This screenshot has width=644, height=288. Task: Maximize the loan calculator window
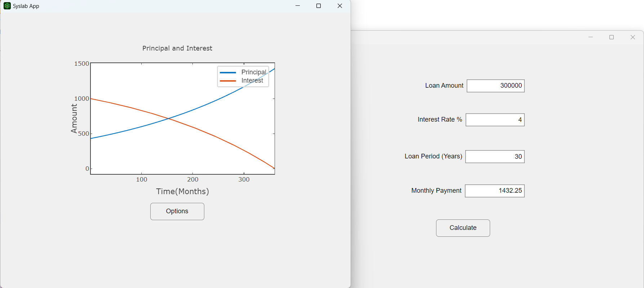[612, 37]
